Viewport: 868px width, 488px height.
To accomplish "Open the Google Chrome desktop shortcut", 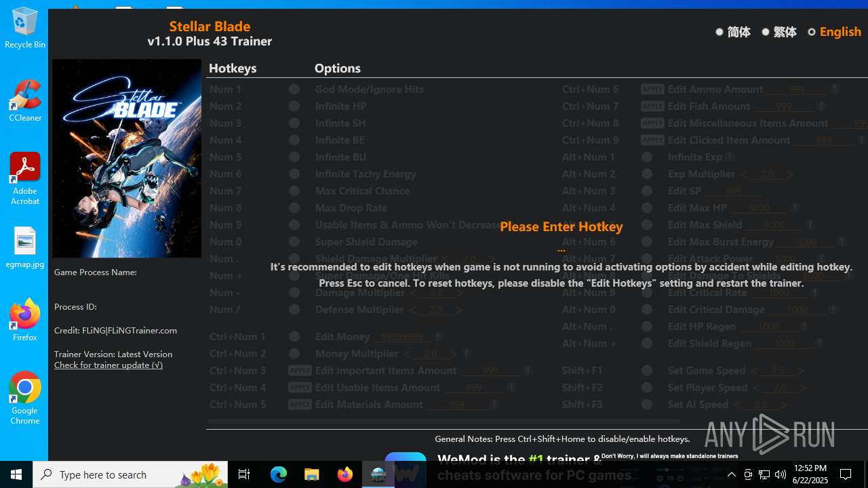I will tap(25, 399).
